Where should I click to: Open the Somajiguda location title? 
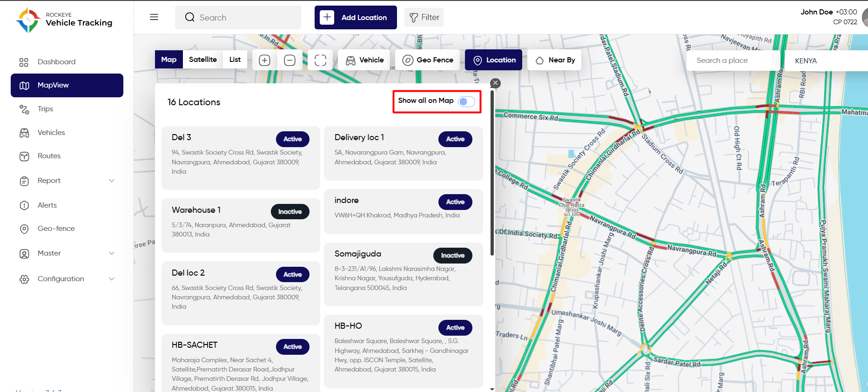[x=358, y=254]
